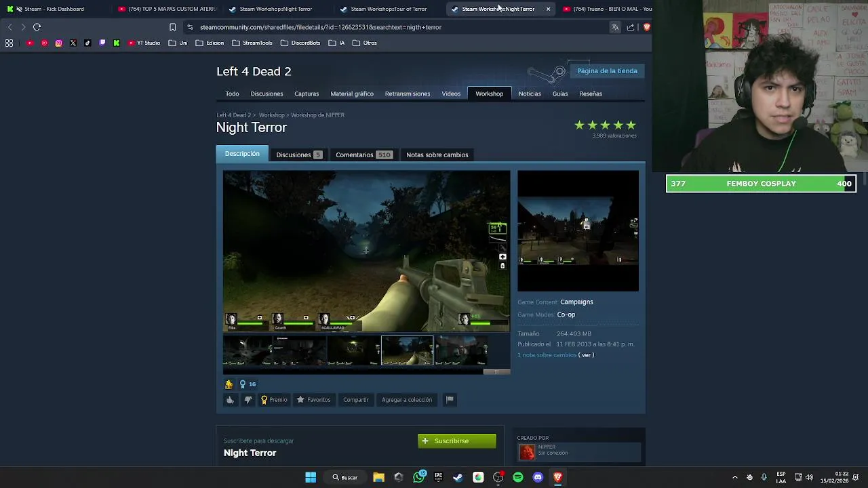The height and width of the screenshot is (488, 868).
Task: Open the Premio award button
Action: [x=275, y=400]
